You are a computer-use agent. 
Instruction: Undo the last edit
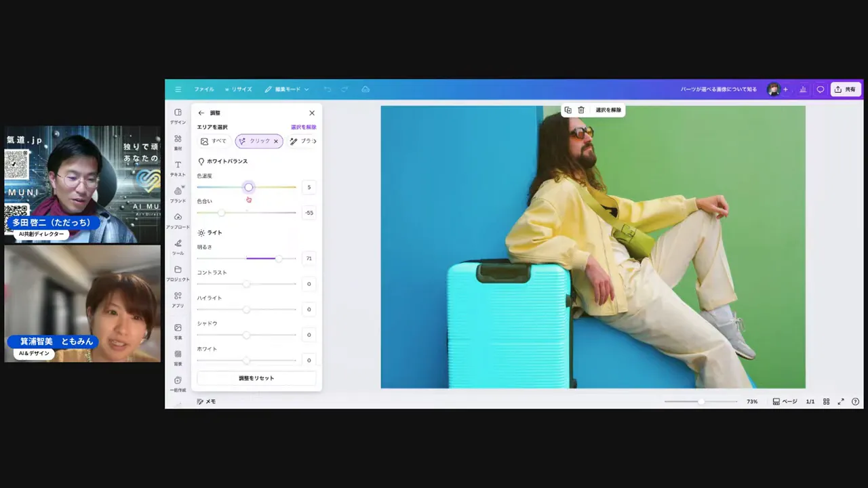pyautogui.click(x=328, y=89)
